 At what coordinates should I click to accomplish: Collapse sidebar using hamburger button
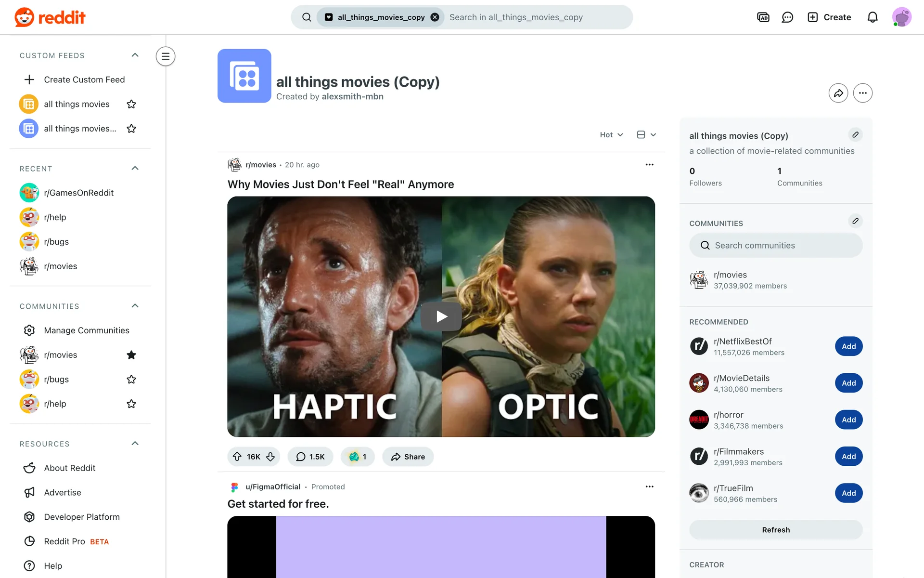[165, 56]
